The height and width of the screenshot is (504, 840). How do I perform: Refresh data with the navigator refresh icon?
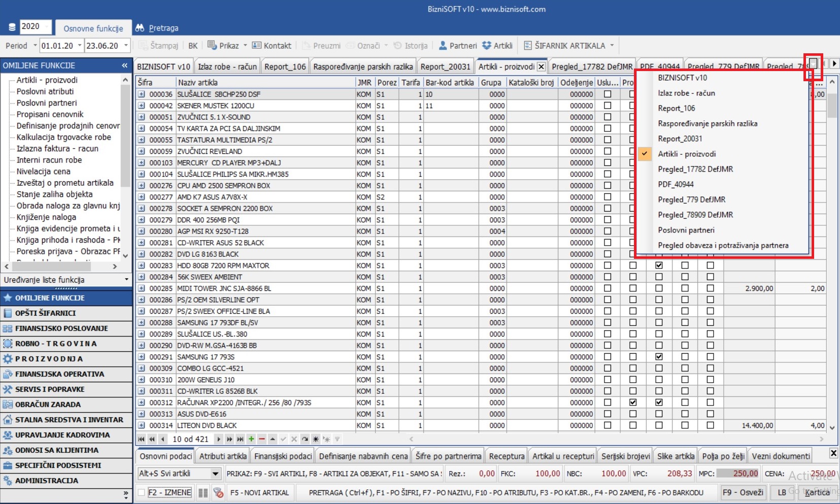(x=305, y=439)
